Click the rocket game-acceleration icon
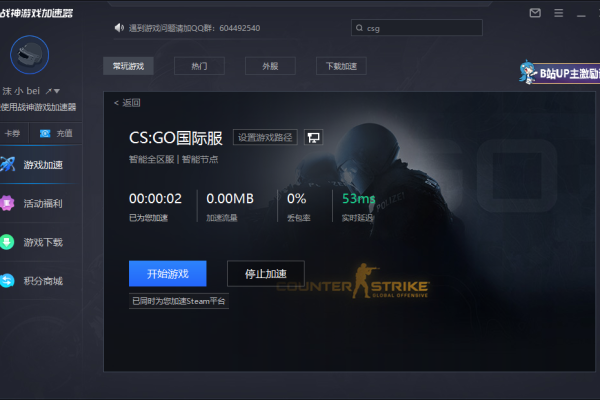Screen dimensions: 600x400 (8, 164)
